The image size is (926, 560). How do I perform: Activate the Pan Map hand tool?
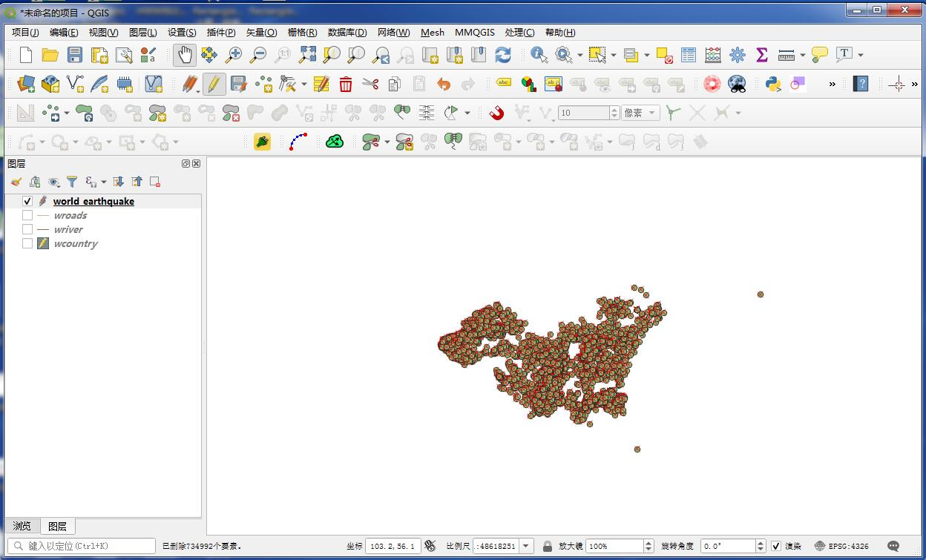[x=185, y=55]
